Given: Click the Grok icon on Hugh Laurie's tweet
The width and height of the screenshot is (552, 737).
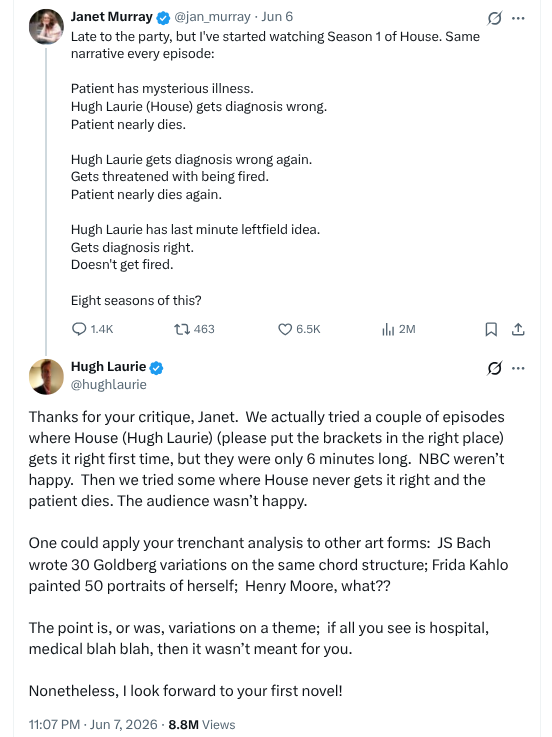Looking at the screenshot, I should [494, 368].
